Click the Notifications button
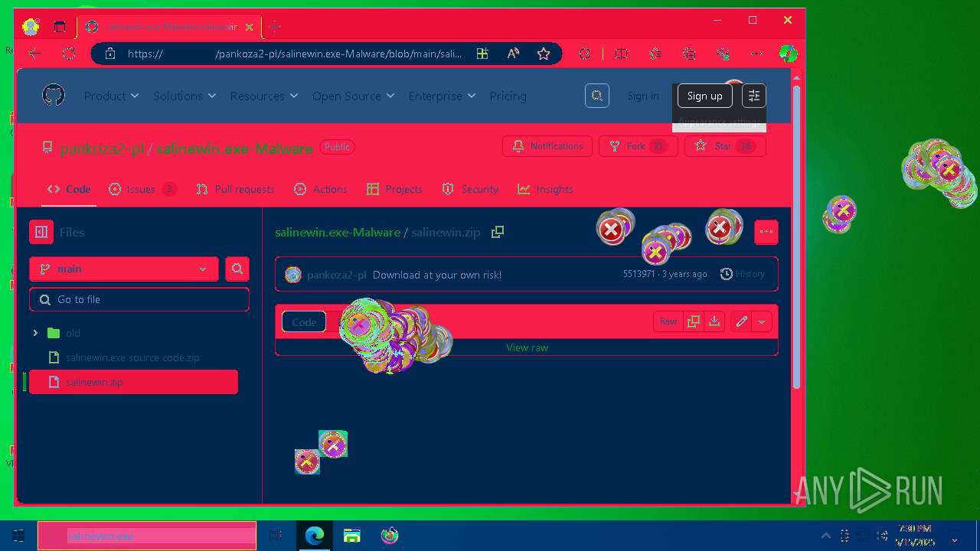 coord(547,146)
